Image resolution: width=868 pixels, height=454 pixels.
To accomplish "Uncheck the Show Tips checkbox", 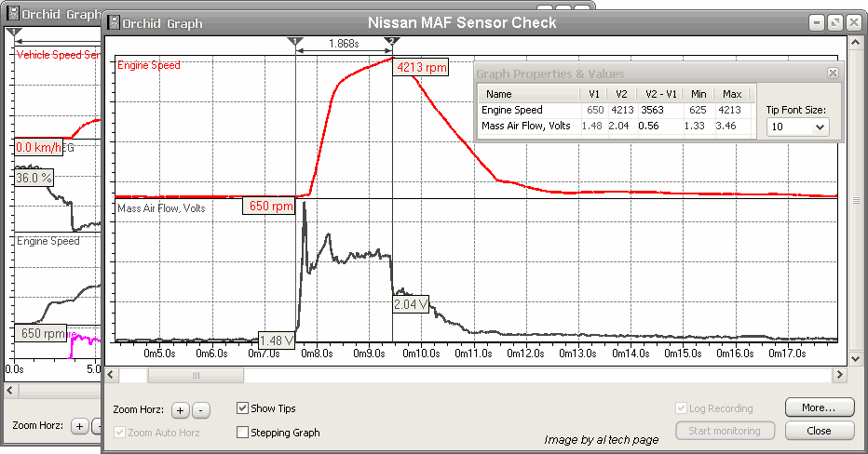I will point(243,408).
